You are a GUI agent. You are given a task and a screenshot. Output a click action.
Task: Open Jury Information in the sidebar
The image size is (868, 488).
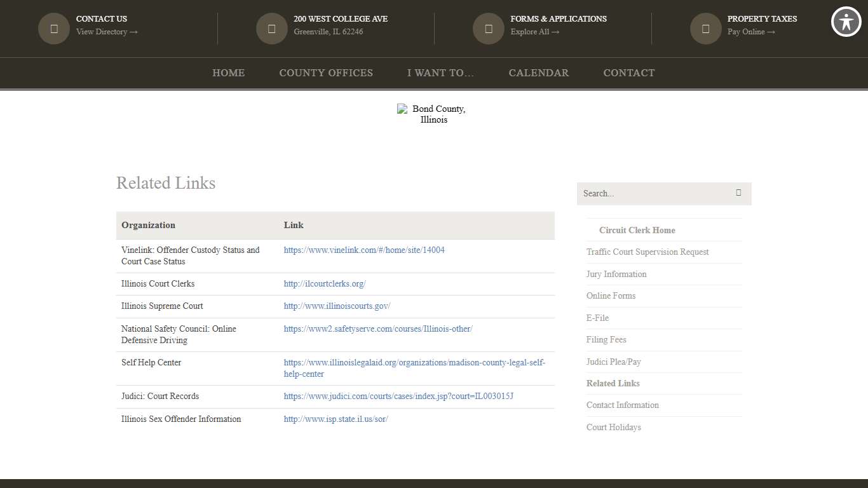616,274
